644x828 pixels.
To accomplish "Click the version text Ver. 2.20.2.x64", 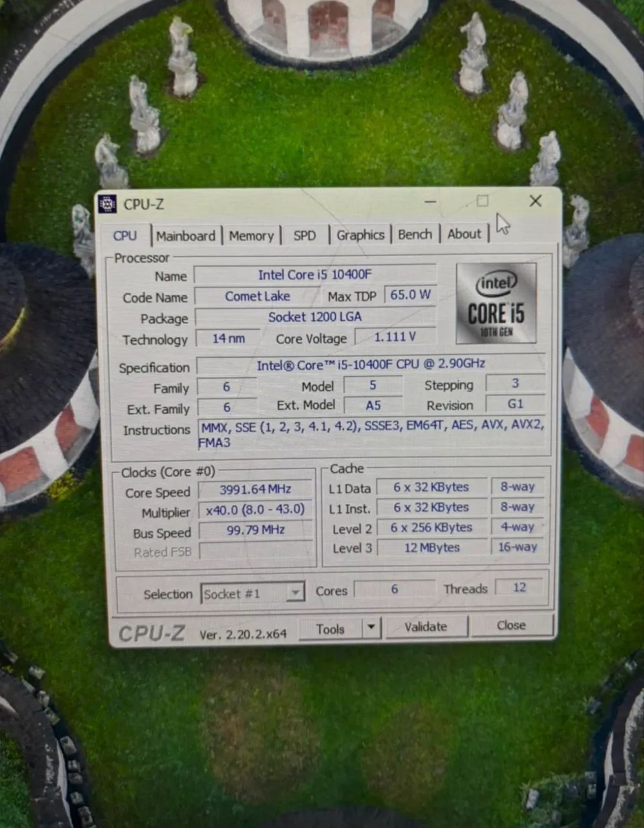I will (243, 635).
